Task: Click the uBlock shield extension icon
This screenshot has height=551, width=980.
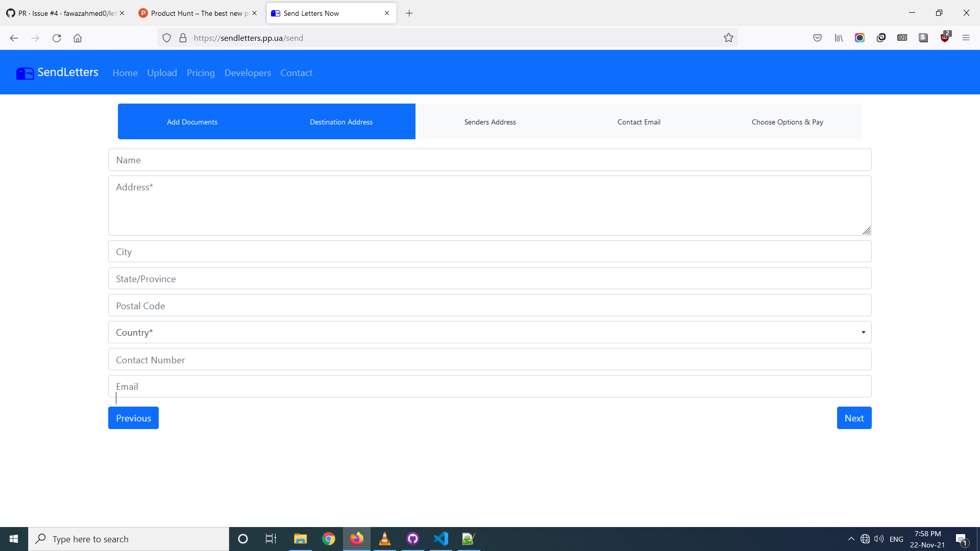Action: point(945,38)
